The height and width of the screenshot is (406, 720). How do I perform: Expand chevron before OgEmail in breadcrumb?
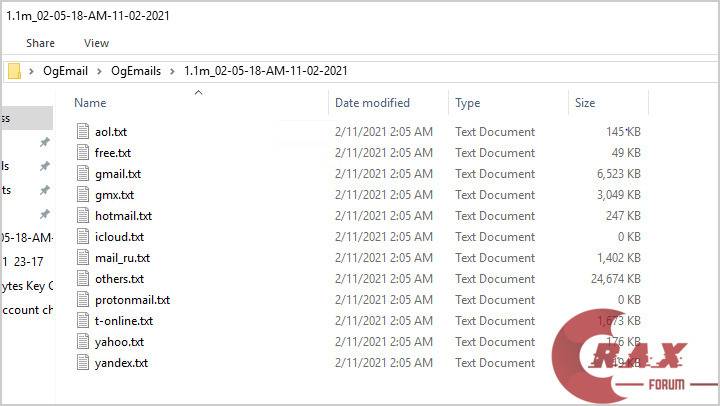click(x=32, y=71)
